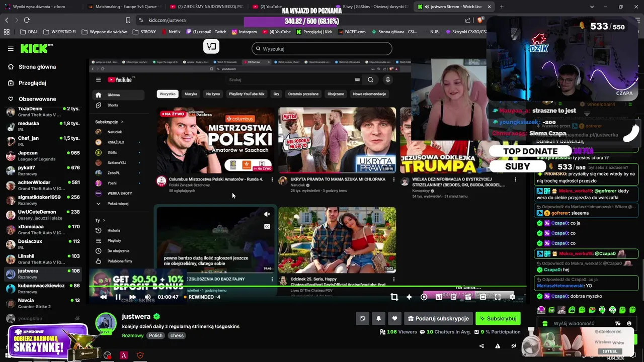This screenshot has height=362, width=644.
Task: Open stream stats bar-chart icon in player
Action: 439,297
